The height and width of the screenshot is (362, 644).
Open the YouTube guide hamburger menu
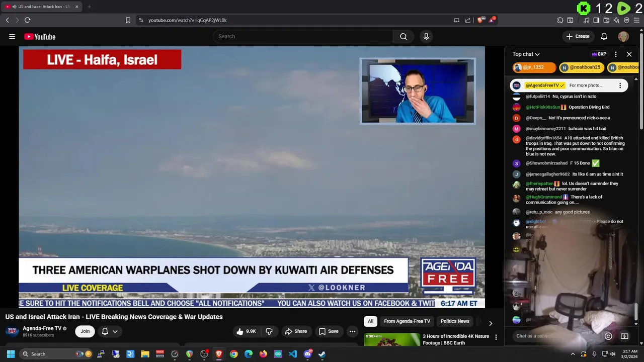[x=12, y=36]
